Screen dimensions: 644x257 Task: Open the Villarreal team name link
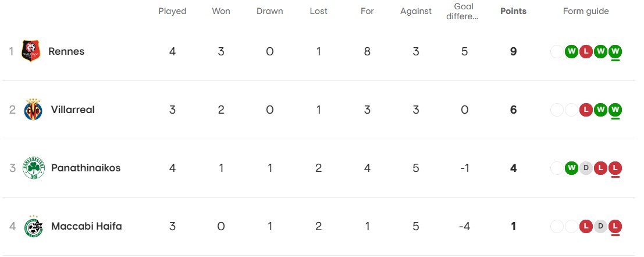[73, 110]
